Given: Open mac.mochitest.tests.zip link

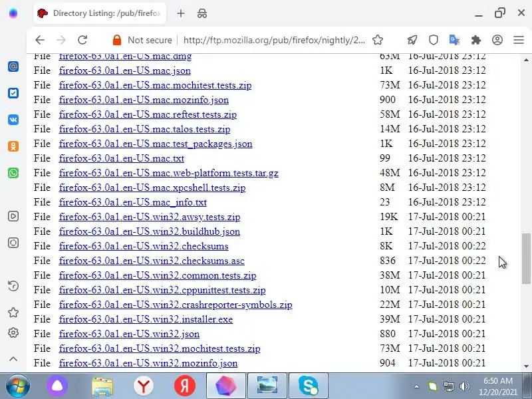Looking at the screenshot, I should [156, 85].
